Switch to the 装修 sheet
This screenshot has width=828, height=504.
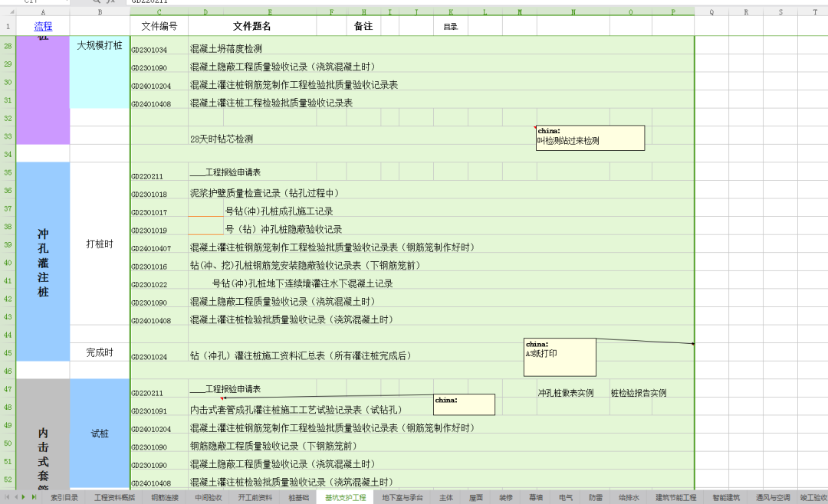[506, 498]
